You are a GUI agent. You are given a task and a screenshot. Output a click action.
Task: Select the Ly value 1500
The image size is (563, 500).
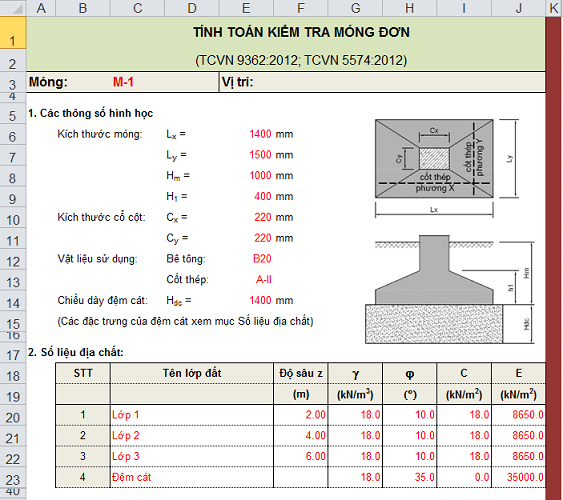tap(260, 155)
